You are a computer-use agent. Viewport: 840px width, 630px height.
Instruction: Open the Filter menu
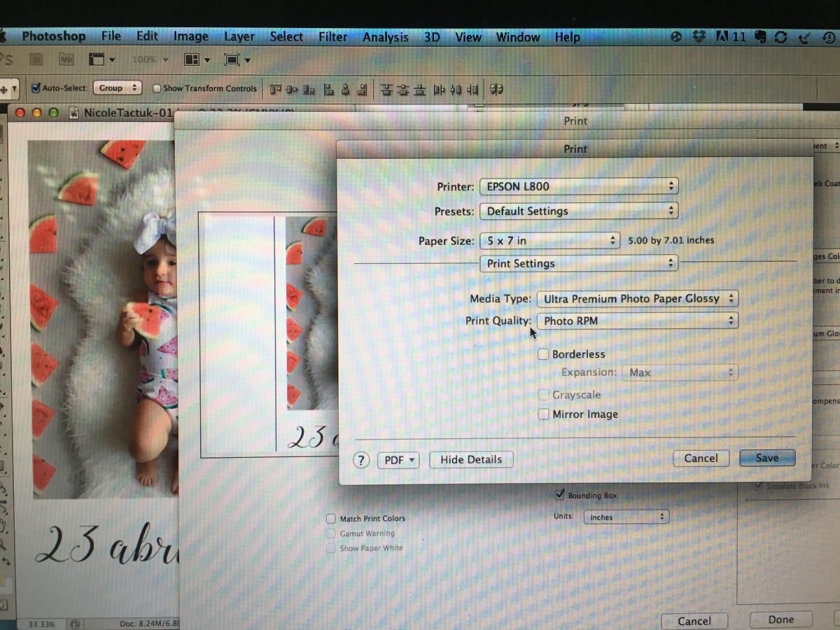click(x=333, y=37)
